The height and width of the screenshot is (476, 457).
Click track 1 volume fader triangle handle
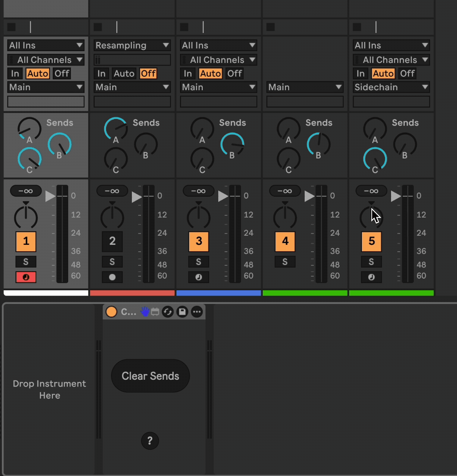[50, 196]
